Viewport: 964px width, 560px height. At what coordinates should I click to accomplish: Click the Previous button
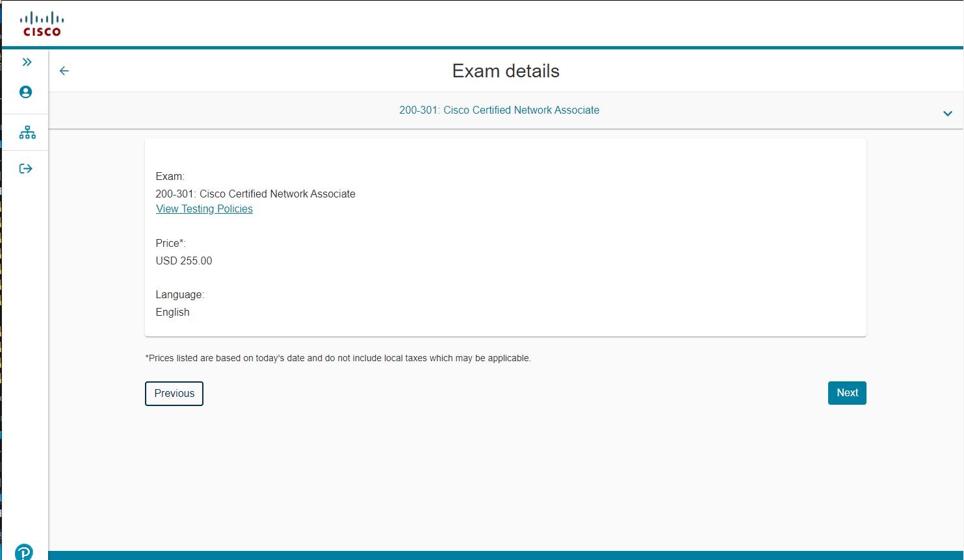(174, 394)
